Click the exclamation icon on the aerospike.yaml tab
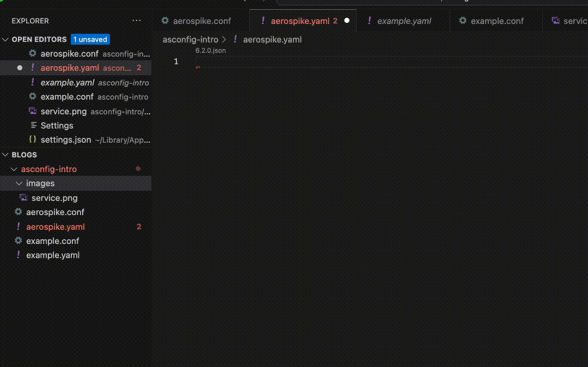The height and width of the screenshot is (367, 588). [x=264, y=21]
